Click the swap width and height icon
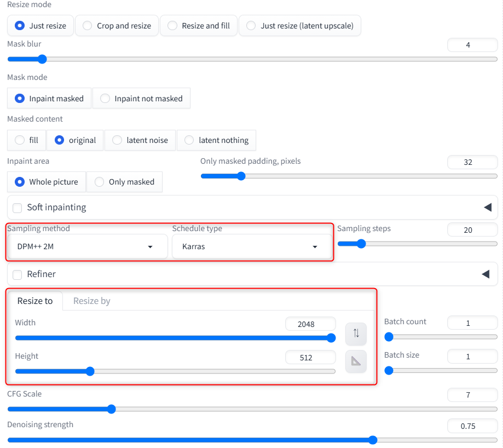503x448 pixels. 356,334
